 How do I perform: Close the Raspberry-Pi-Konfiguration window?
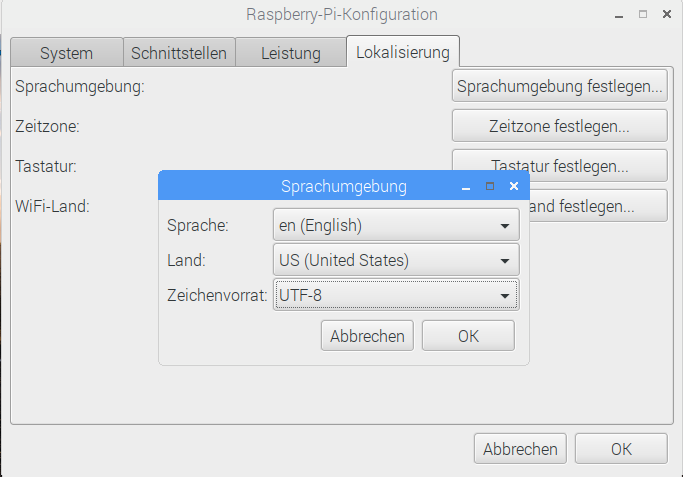tap(667, 14)
